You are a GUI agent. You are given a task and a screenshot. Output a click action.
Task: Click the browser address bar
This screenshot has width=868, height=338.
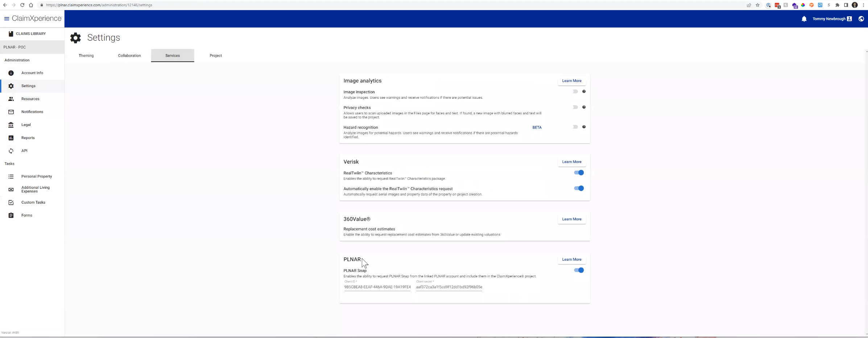click(392, 5)
